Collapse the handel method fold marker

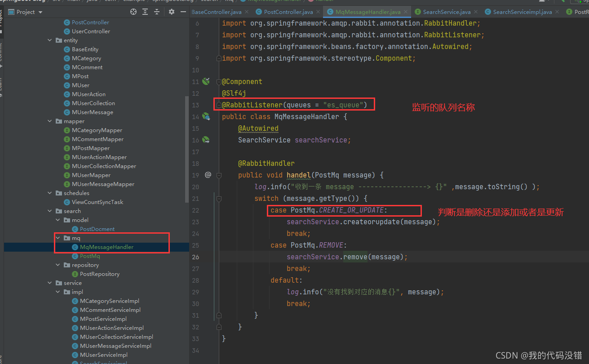tap(219, 175)
